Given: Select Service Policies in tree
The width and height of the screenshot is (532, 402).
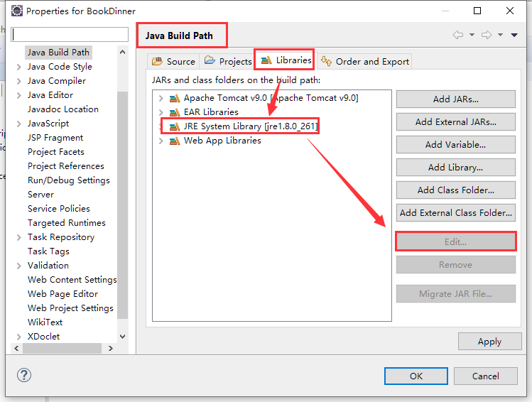Looking at the screenshot, I should 59,209.
